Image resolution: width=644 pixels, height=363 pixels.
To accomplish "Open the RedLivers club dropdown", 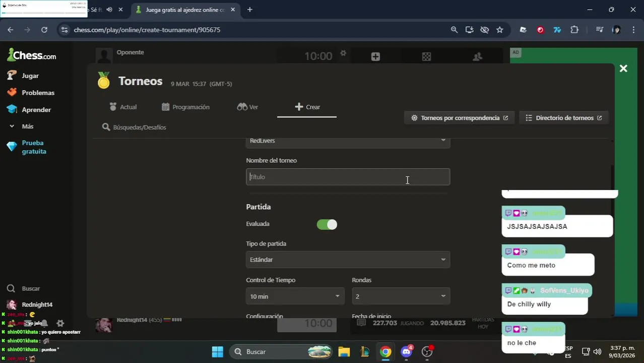I will (x=348, y=141).
